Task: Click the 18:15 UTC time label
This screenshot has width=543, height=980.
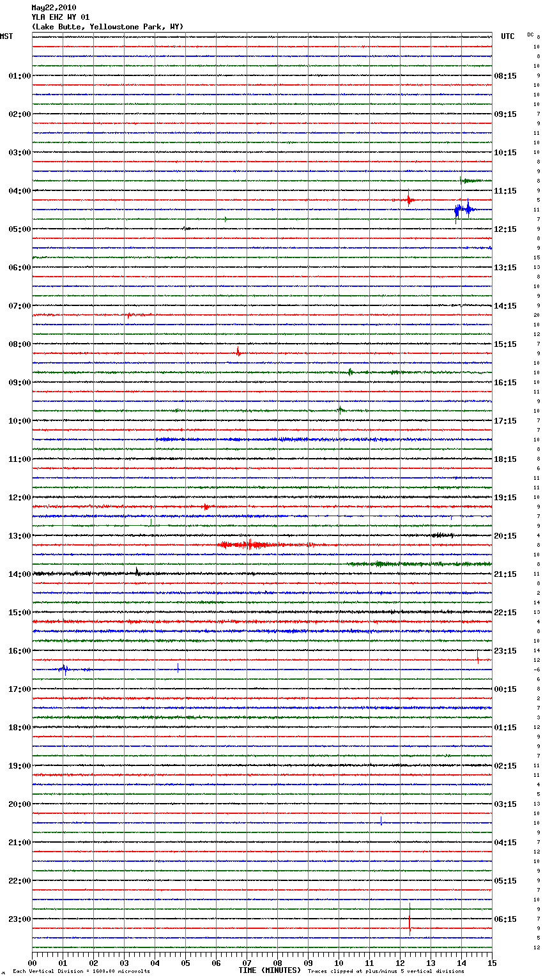Action: pos(505,459)
